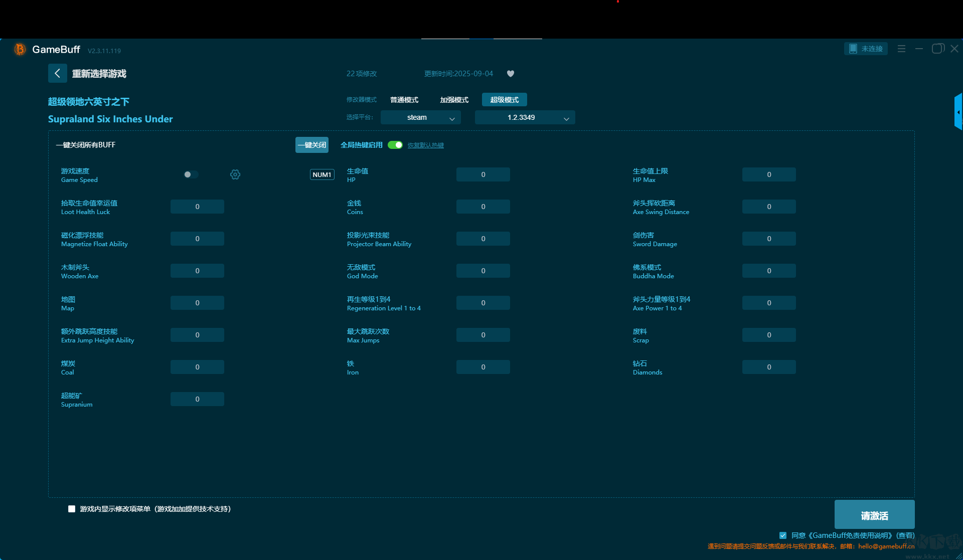Click the NUM1 hotkey badge
The image size is (963, 560).
pos(322,174)
